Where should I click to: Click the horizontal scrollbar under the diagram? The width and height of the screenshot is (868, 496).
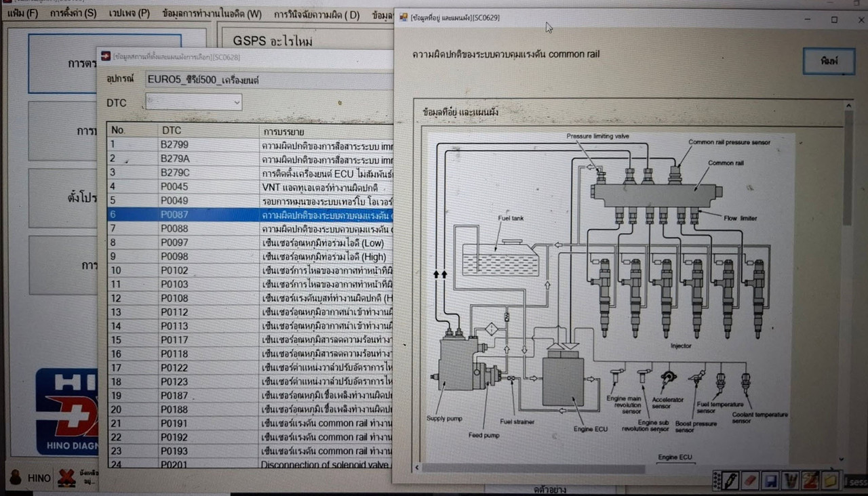pyautogui.click(x=533, y=468)
